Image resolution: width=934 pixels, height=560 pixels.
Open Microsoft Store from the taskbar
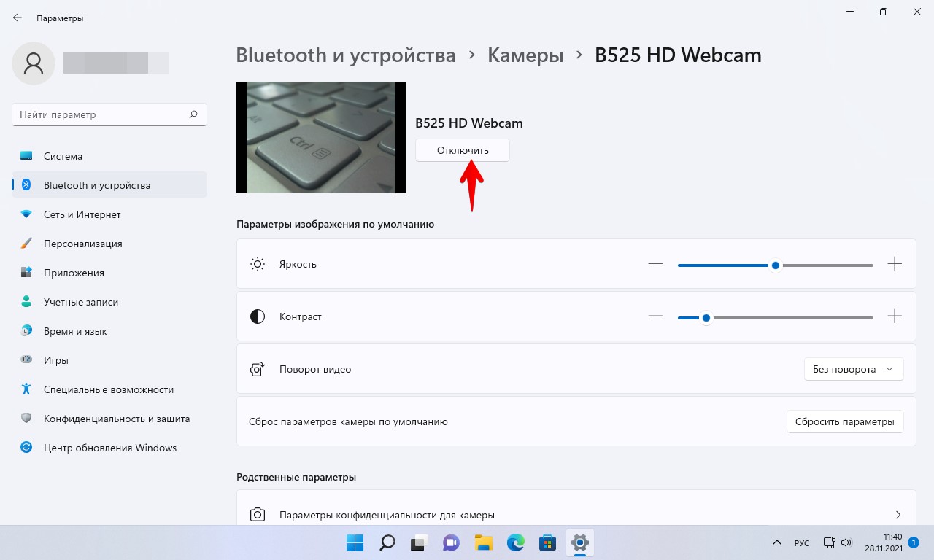(x=547, y=542)
